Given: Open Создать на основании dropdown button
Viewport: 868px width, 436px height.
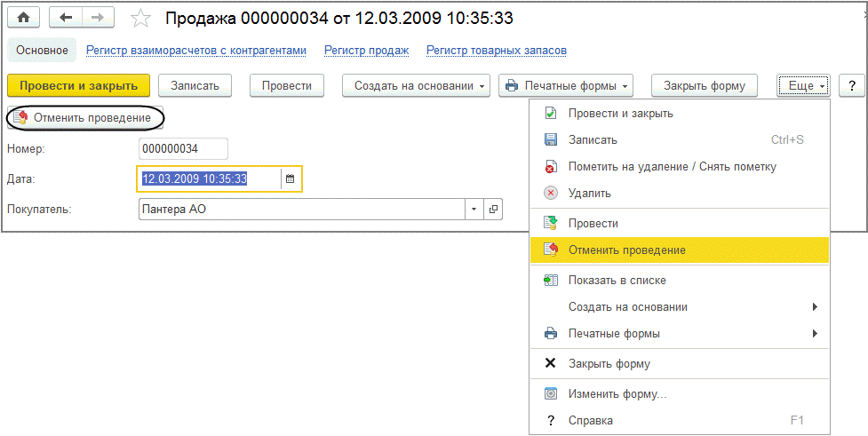Looking at the screenshot, I should point(417,86).
